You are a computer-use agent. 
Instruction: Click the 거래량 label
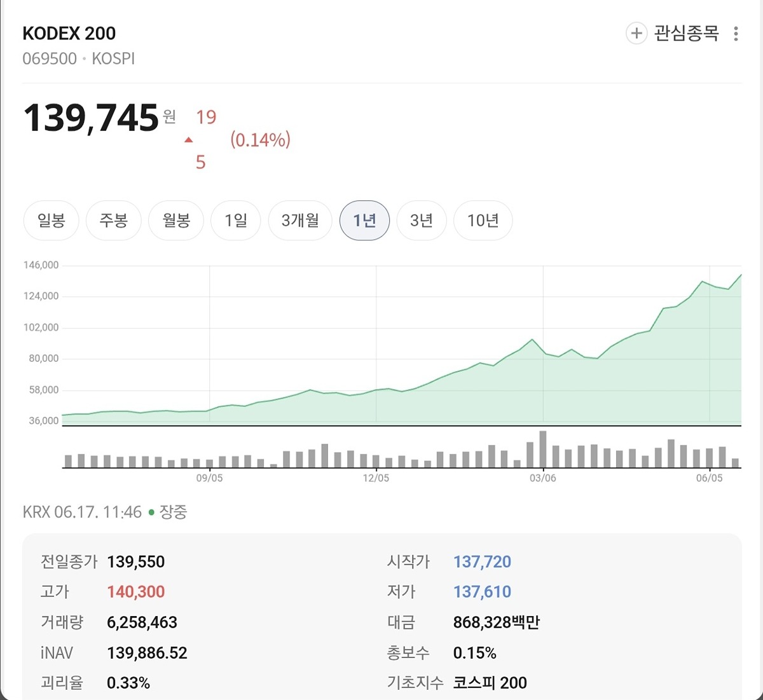click(x=62, y=622)
